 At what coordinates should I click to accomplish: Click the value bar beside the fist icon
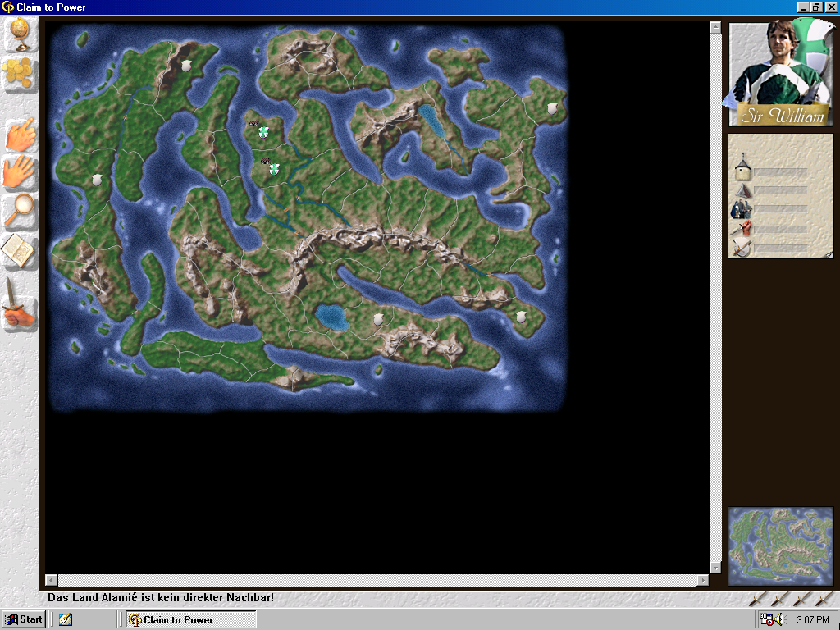click(x=781, y=229)
